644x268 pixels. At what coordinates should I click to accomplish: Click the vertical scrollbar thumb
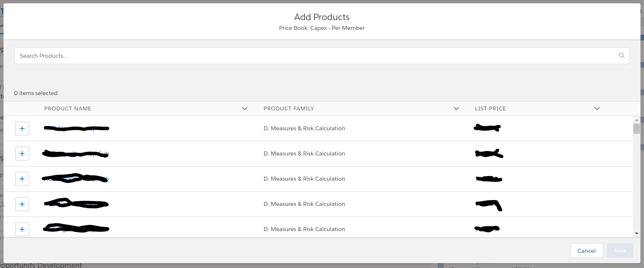point(636,129)
